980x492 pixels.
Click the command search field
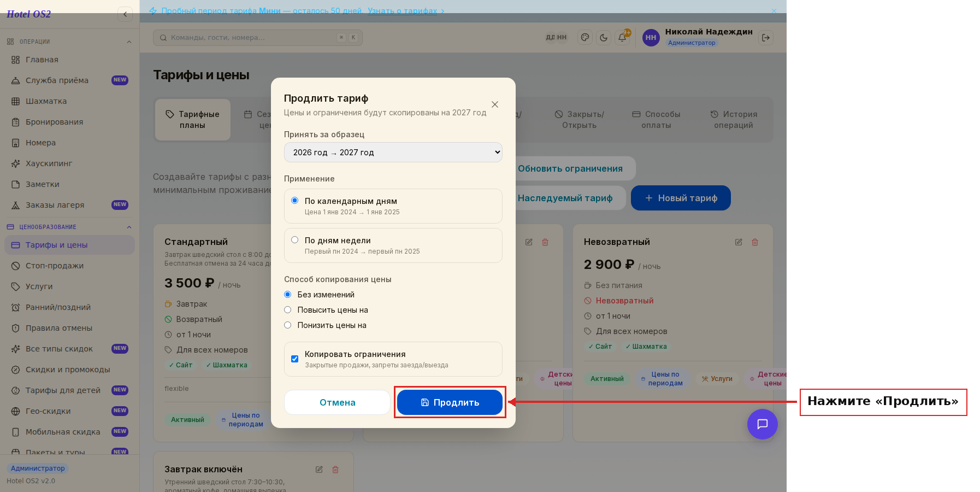click(258, 38)
